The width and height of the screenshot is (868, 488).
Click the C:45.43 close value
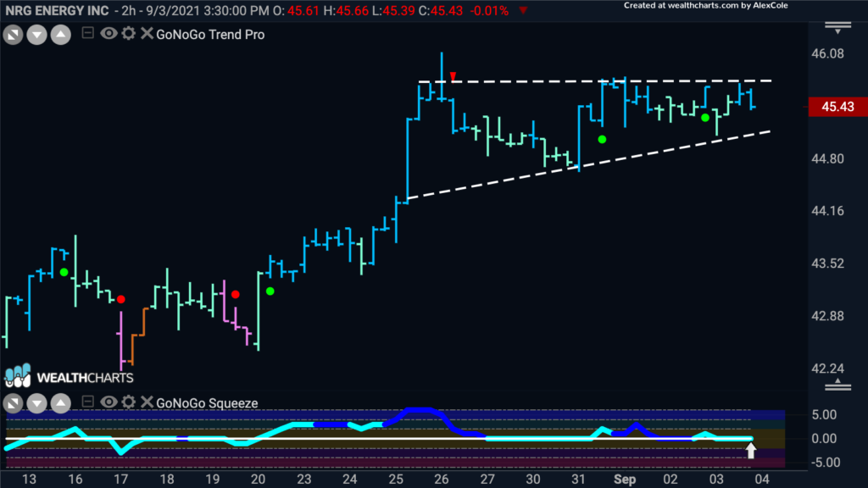point(440,10)
